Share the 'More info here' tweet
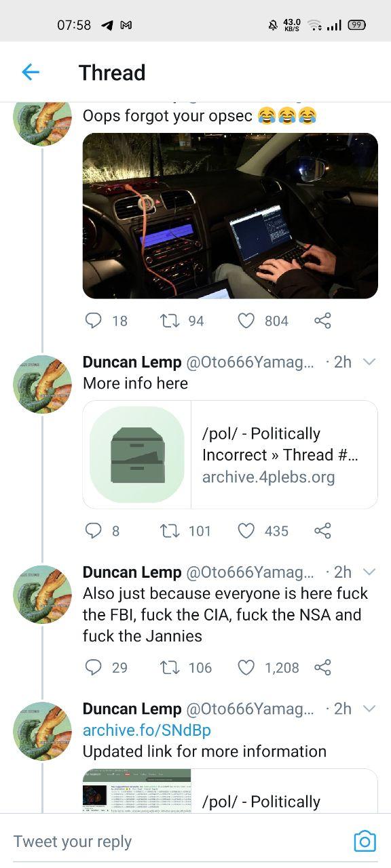This screenshot has width=391, height=868. click(x=322, y=530)
